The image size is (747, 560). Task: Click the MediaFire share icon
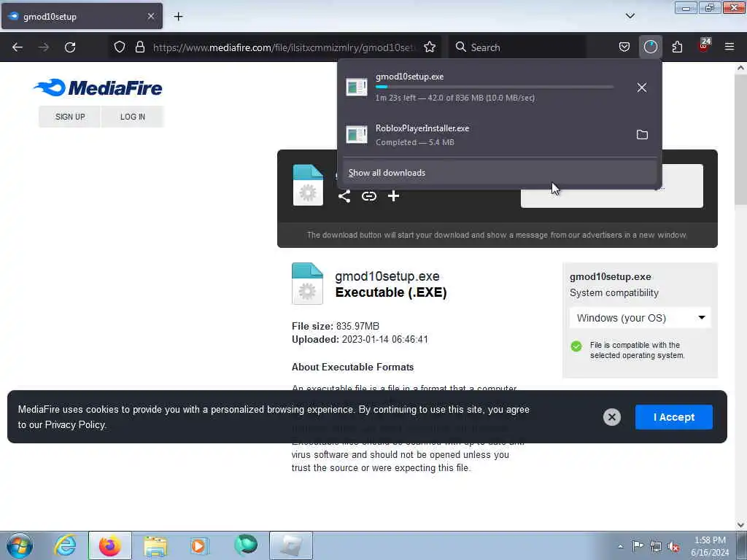coord(344,196)
